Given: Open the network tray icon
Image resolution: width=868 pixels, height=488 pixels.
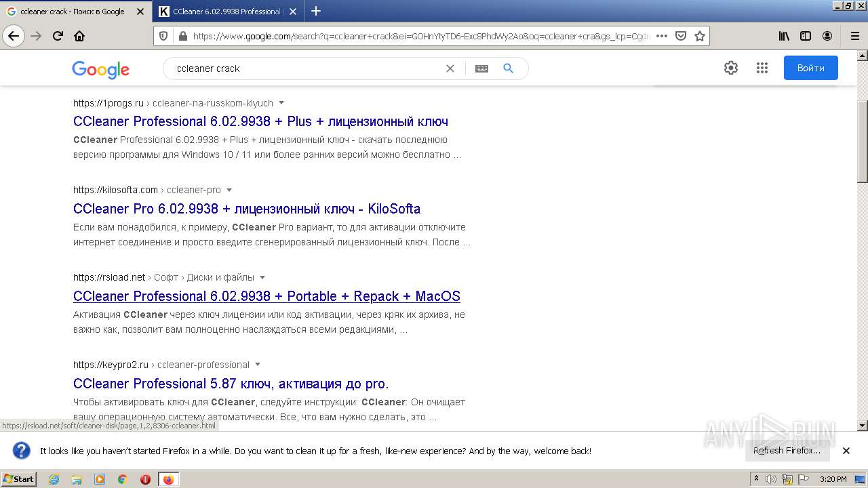Looking at the screenshot, I should (x=787, y=479).
